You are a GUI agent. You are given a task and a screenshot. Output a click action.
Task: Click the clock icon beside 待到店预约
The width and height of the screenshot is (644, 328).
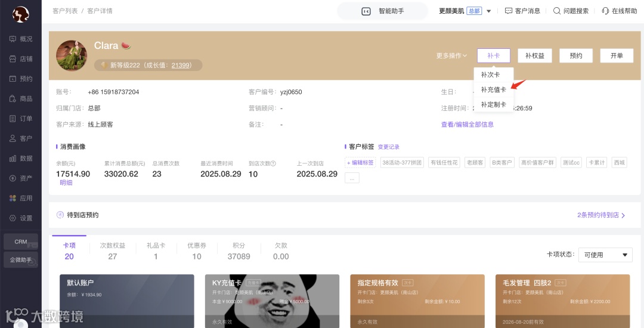point(60,215)
